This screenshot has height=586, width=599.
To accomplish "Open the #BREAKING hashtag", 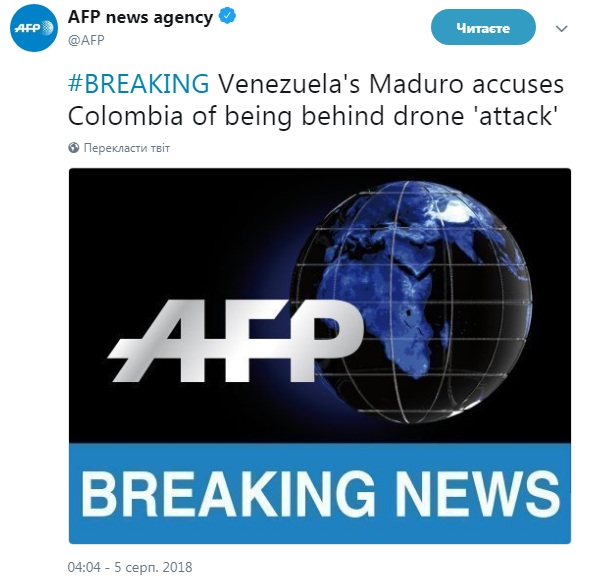I will point(139,84).
